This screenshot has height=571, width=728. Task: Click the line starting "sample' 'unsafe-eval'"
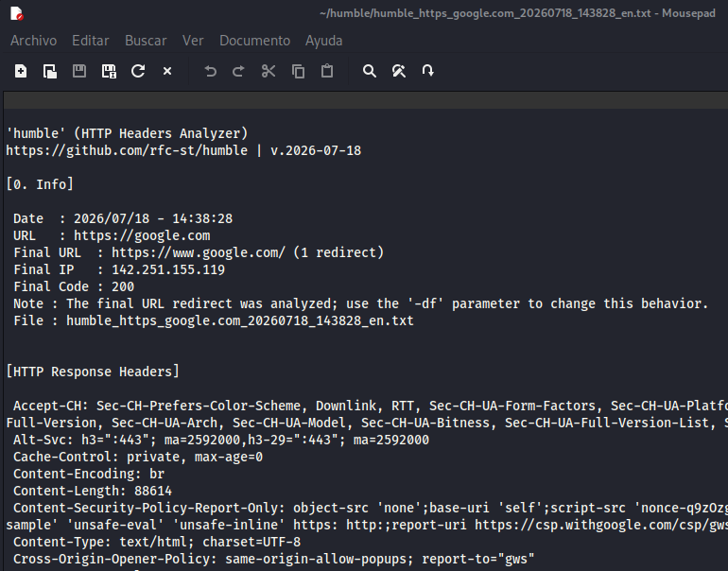point(367,525)
